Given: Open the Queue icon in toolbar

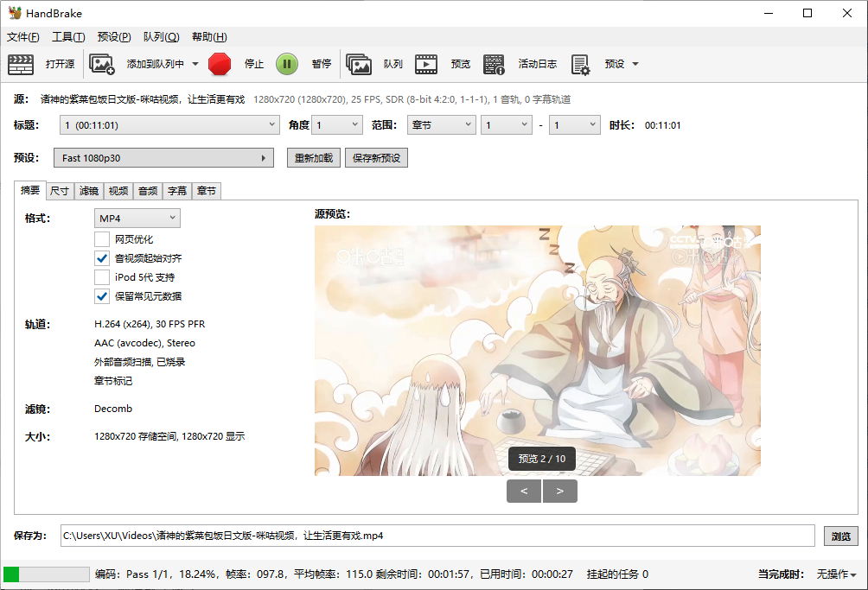Looking at the screenshot, I should coord(359,64).
